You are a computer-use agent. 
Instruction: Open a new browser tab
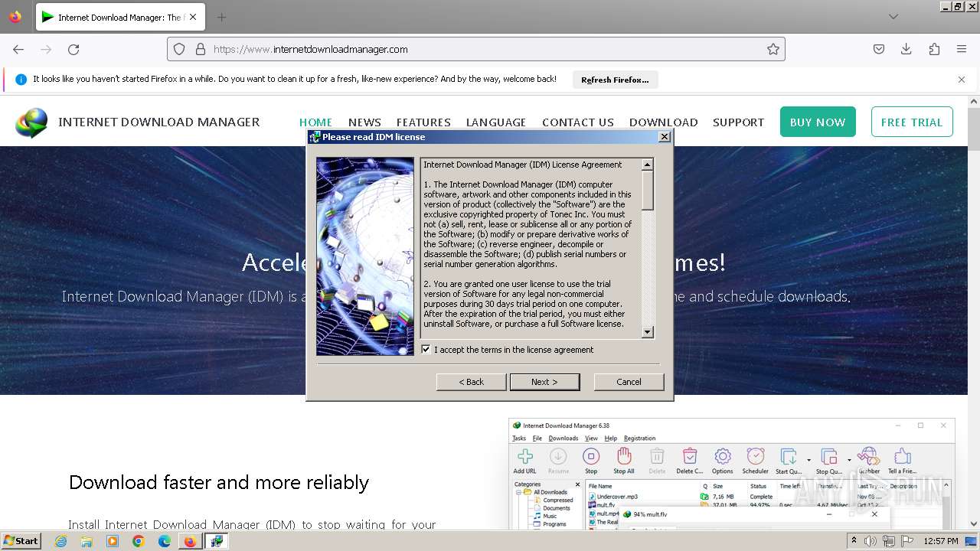(x=221, y=17)
